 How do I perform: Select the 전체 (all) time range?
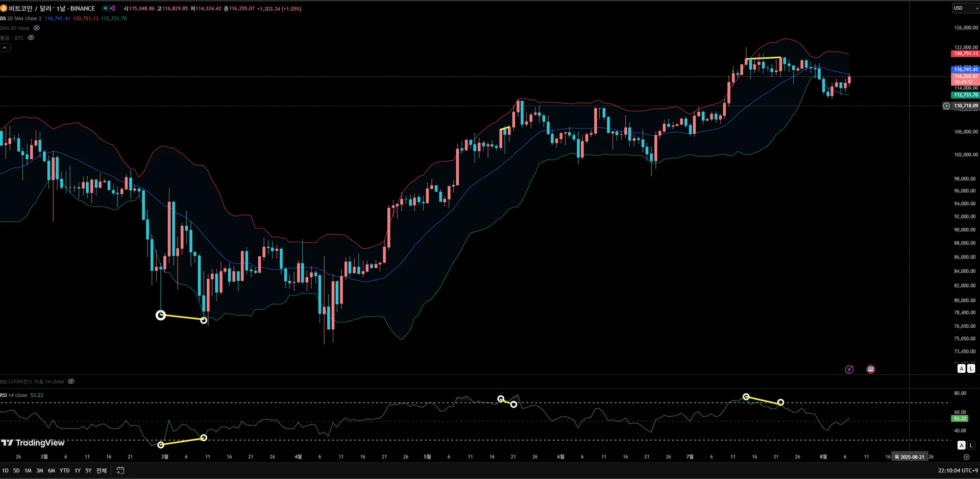tap(102, 470)
